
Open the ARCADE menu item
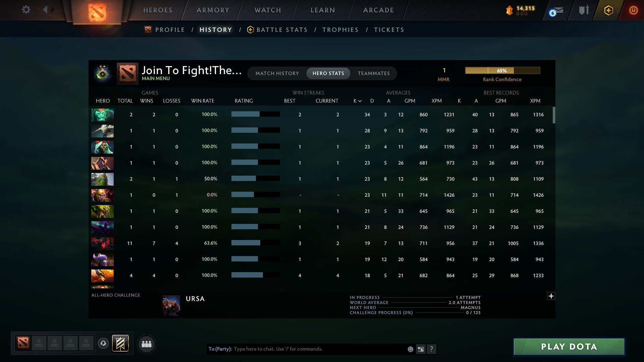tap(378, 10)
